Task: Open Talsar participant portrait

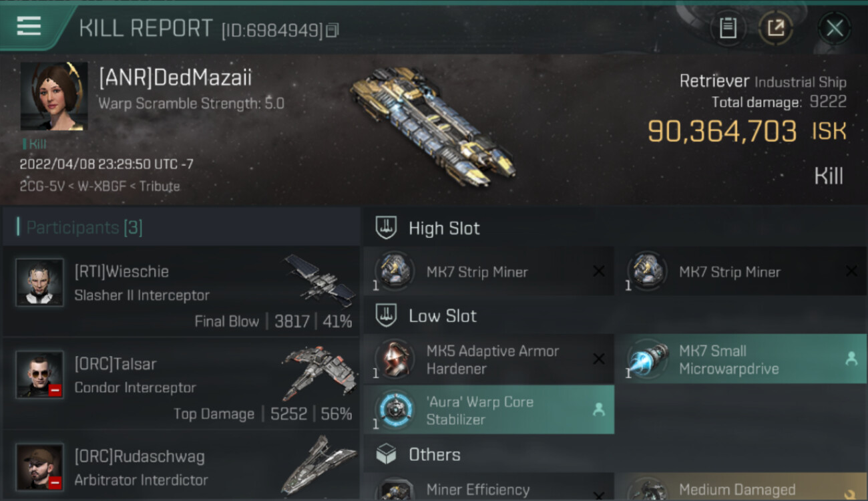Action: (40, 374)
